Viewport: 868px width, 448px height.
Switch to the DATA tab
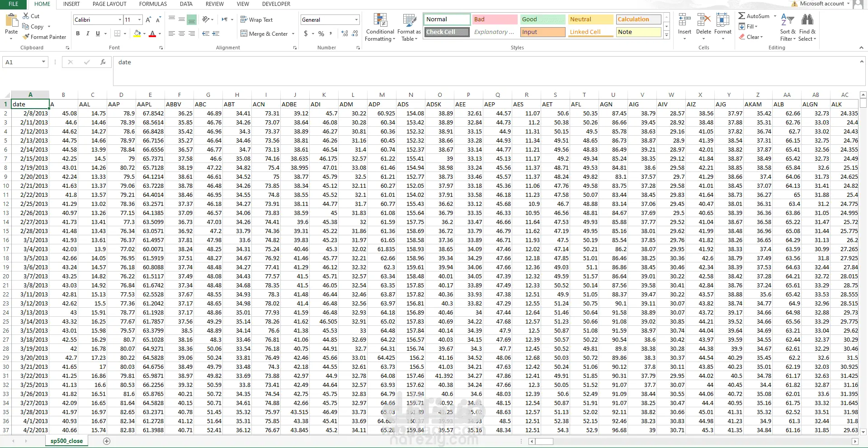[186, 4]
